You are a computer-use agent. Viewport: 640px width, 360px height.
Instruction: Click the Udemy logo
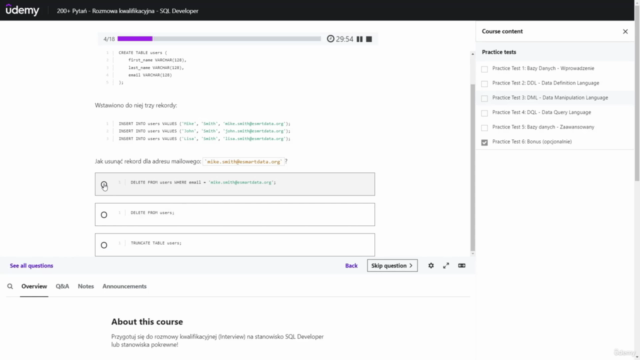tap(22, 10)
